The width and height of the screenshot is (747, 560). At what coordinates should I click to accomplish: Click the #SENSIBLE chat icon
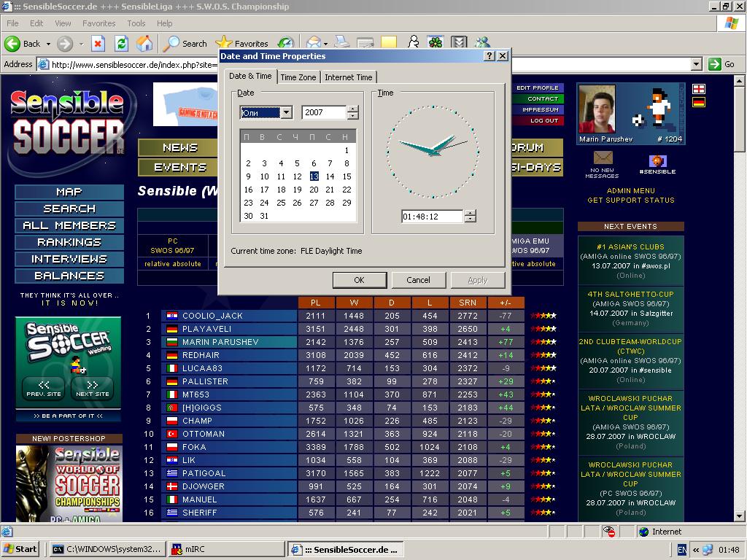[657, 161]
